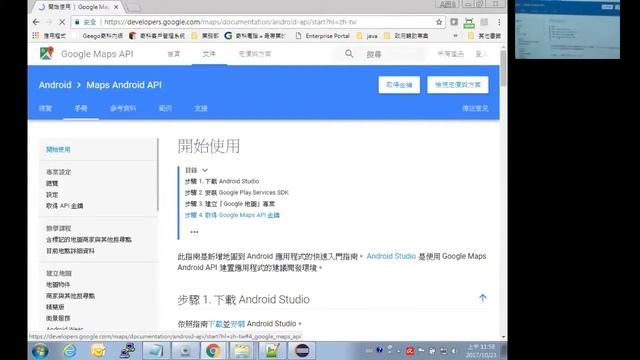
Task: Jump to step 4 Google Maps API key
Action: point(232,215)
